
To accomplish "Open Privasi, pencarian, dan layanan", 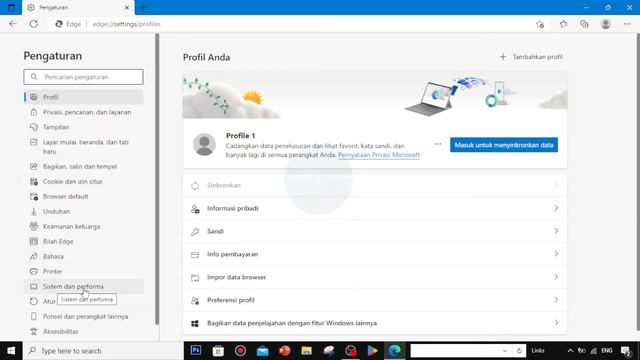I will (x=84, y=112).
